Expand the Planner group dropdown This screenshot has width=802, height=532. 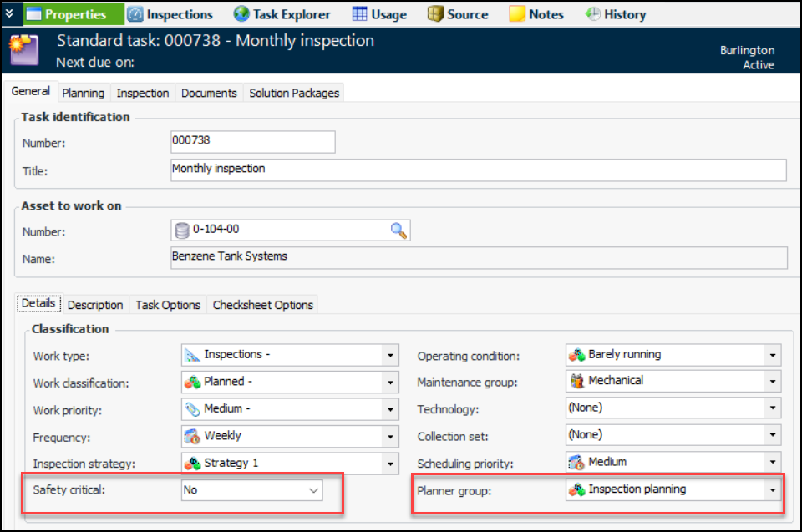tap(773, 489)
